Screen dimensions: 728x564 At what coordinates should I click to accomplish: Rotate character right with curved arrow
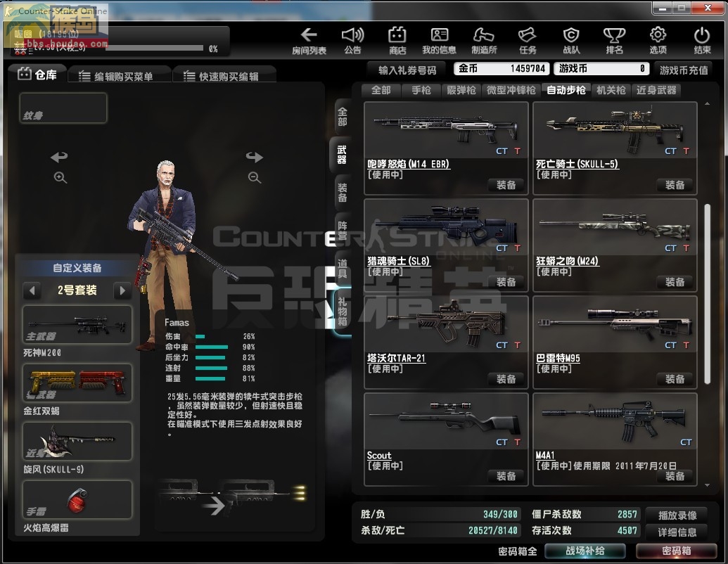coord(254,157)
